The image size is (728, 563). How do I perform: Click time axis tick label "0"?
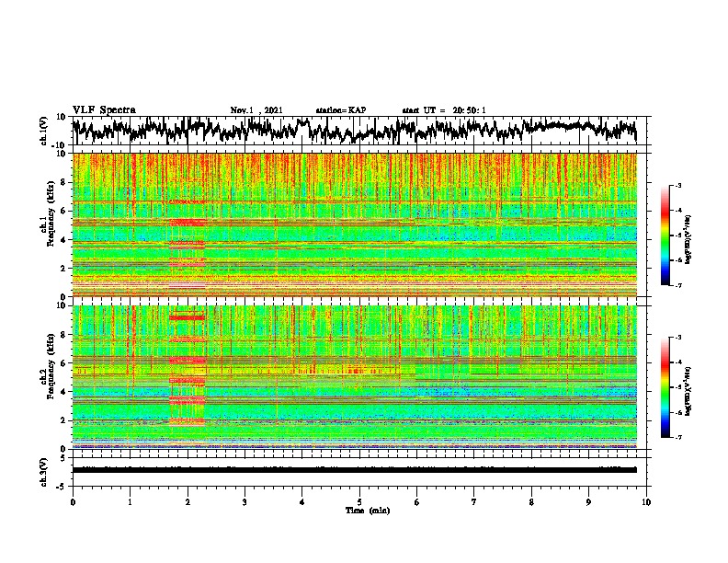(73, 502)
